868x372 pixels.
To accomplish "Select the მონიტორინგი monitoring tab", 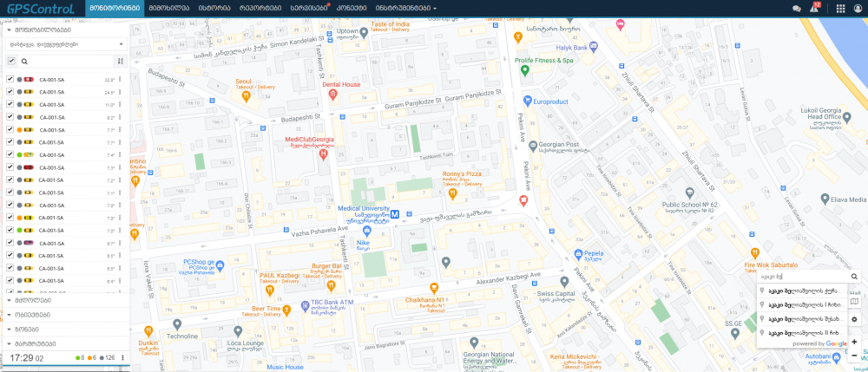I will click(115, 9).
